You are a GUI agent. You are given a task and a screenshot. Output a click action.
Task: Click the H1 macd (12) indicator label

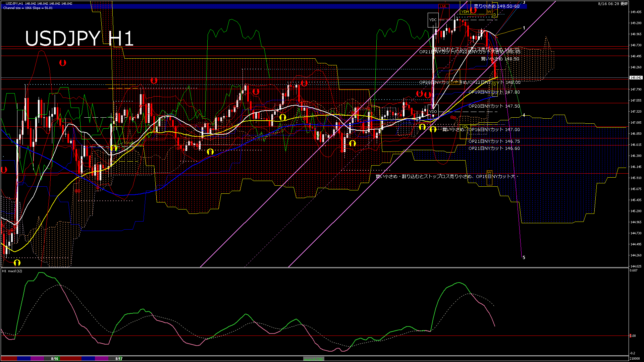[x=12, y=271]
